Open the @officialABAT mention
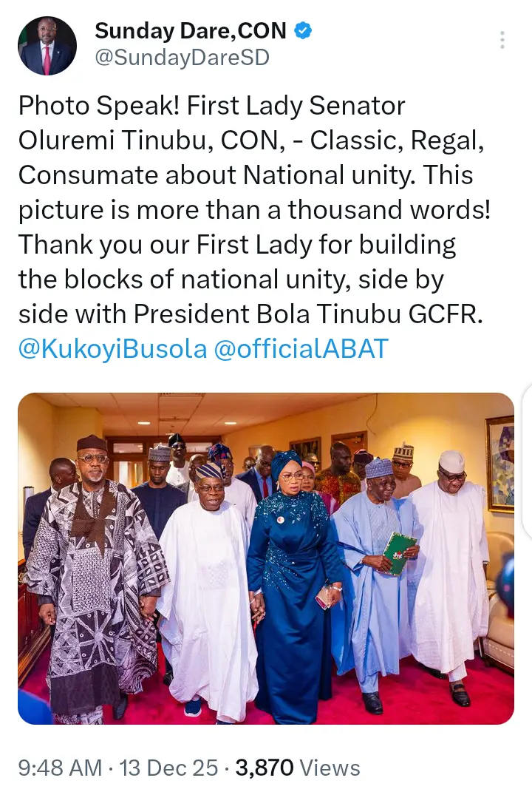This screenshot has width=532, height=792. [301, 349]
